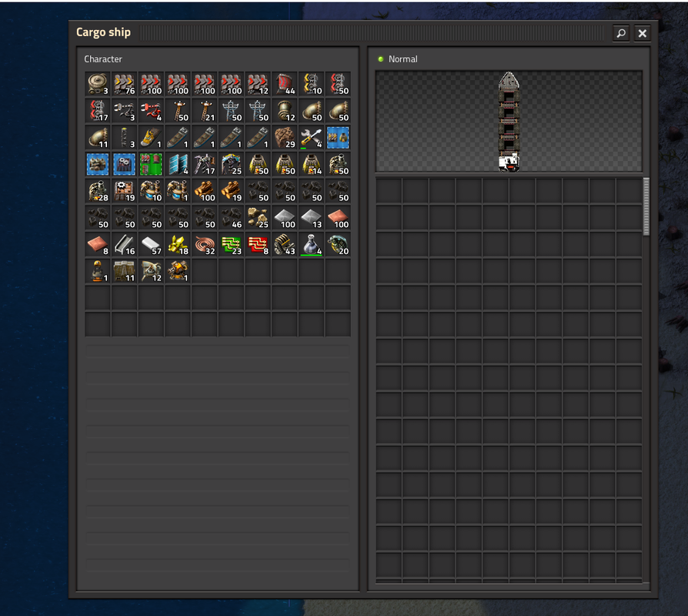Pick the steel beam stack of 16
688x616 pixels.
pos(124,245)
